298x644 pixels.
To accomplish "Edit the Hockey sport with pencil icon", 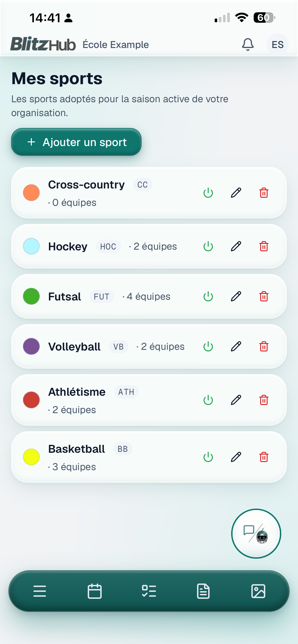I will point(236,246).
